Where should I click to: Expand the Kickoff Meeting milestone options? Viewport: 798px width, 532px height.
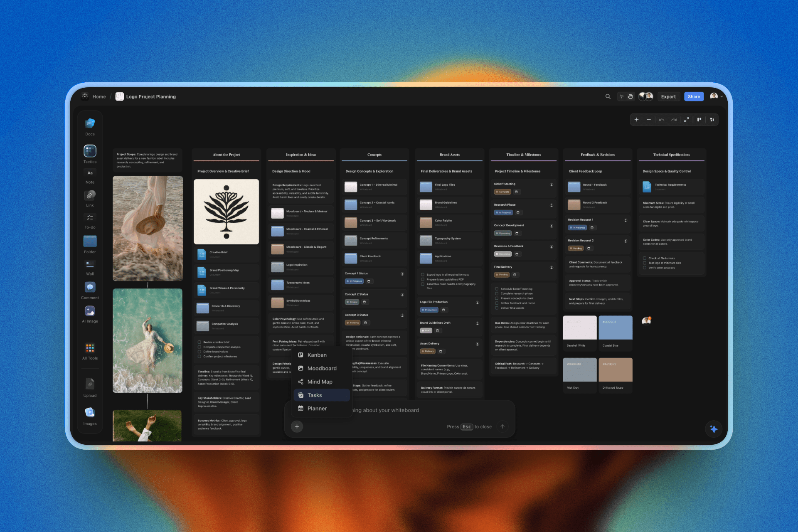pos(552,184)
